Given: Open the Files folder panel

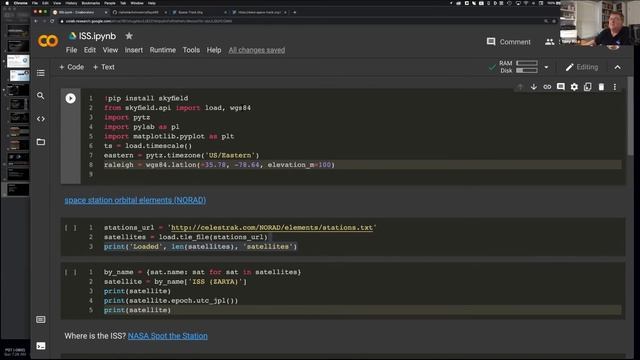Looking at the screenshot, I should pyautogui.click(x=40, y=142).
